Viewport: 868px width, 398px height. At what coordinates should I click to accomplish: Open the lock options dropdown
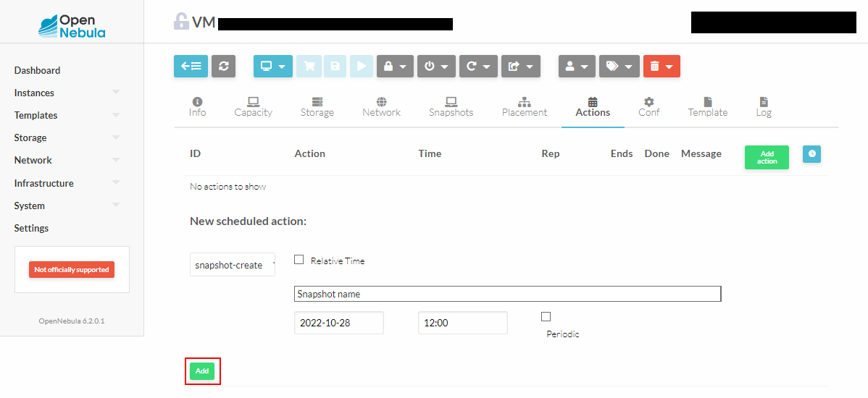point(395,66)
